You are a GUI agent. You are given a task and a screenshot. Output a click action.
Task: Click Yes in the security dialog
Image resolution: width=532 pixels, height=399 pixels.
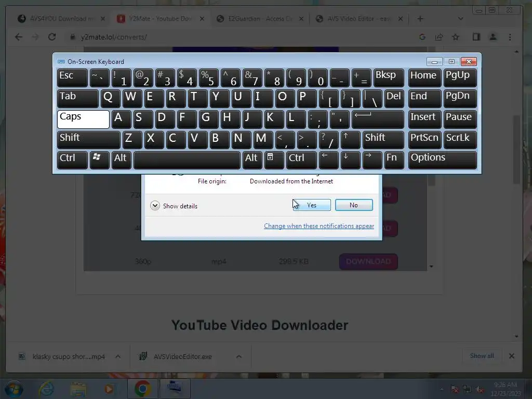(312, 205)
